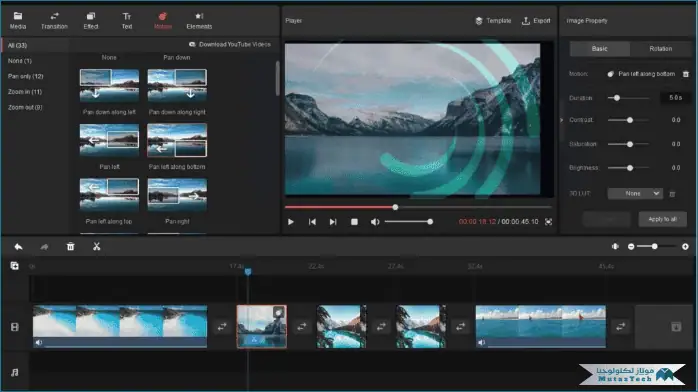Image resolution: width=698 pixels, height=392 pixels.
Task: Delete the selected clip
Action: point(70,247)
